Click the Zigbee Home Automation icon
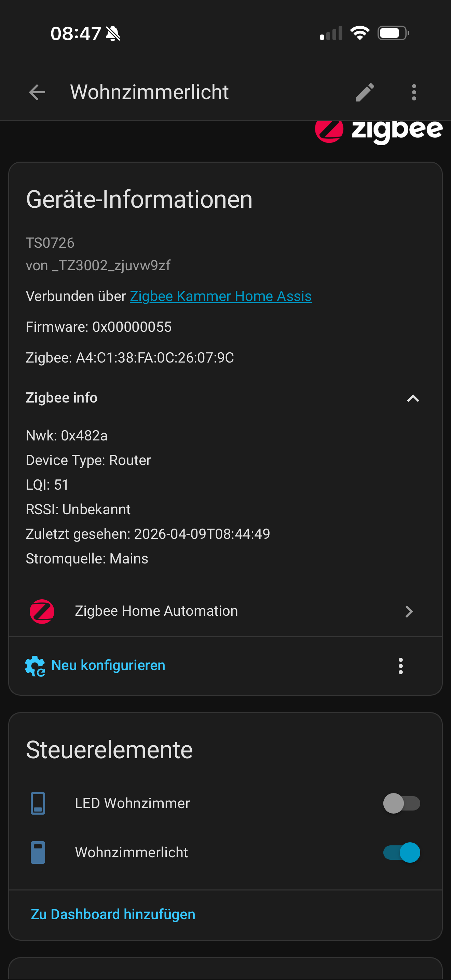 [x=42, y=611]
